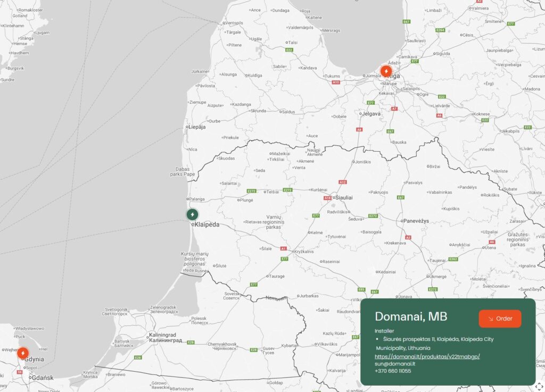
Task: Click the Mažeikiai town label
Action: click(x=281, y=154)
